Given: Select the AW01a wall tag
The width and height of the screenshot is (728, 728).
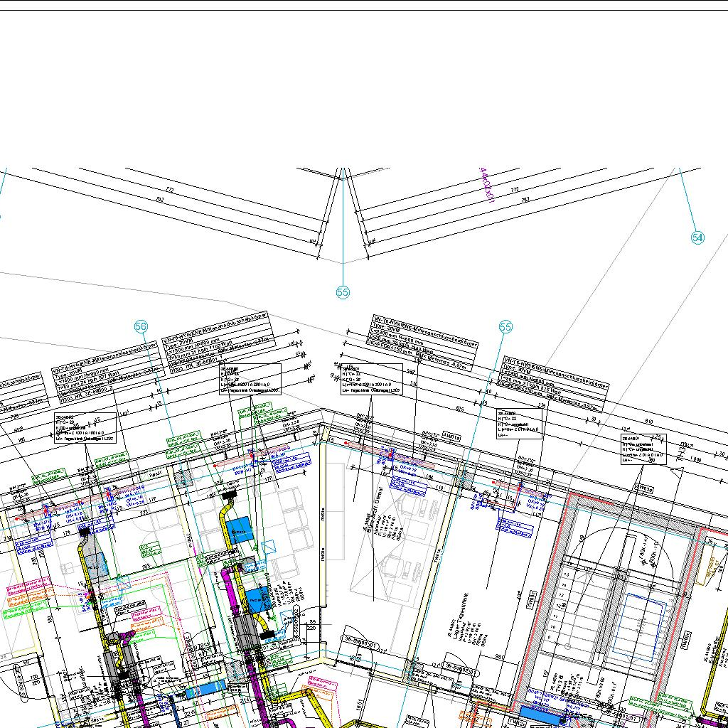Looking at the screenshot, I should (x=452, y=437).
